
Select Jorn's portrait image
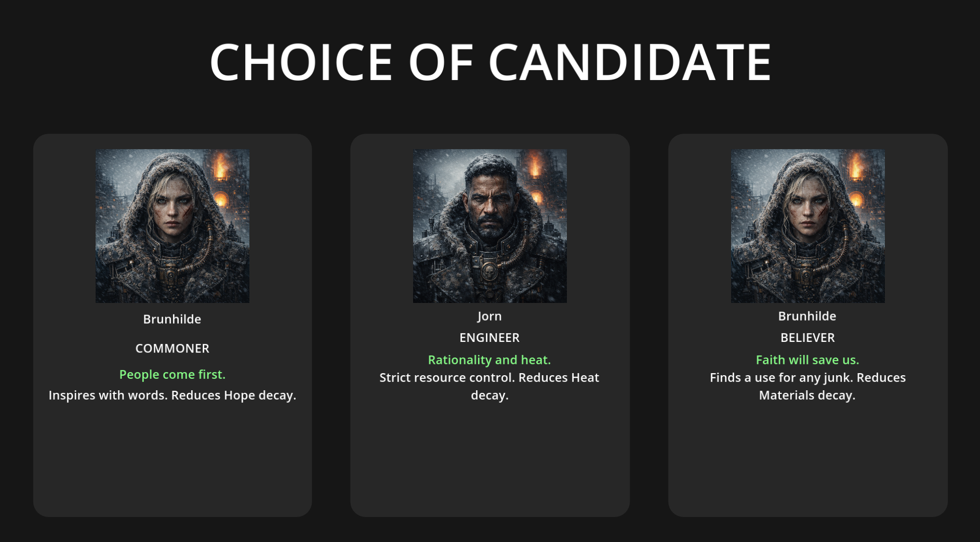[489, 226]
